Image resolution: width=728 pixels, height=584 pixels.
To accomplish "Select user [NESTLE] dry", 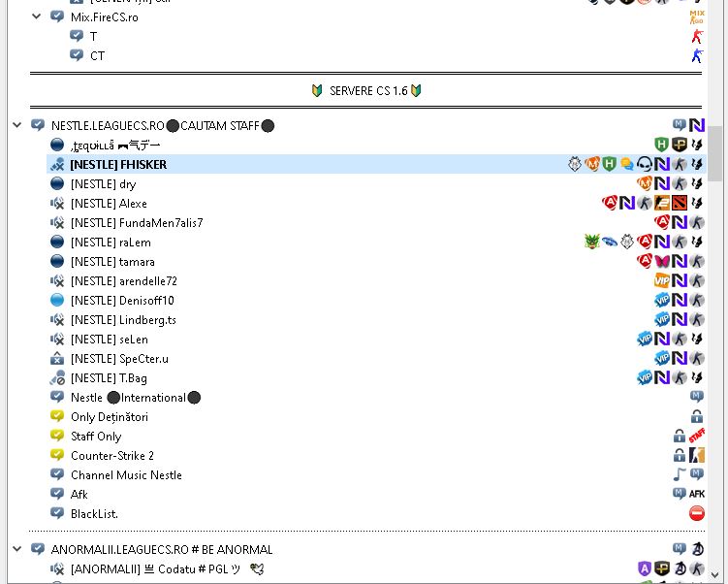I will (x=103, y=184).
